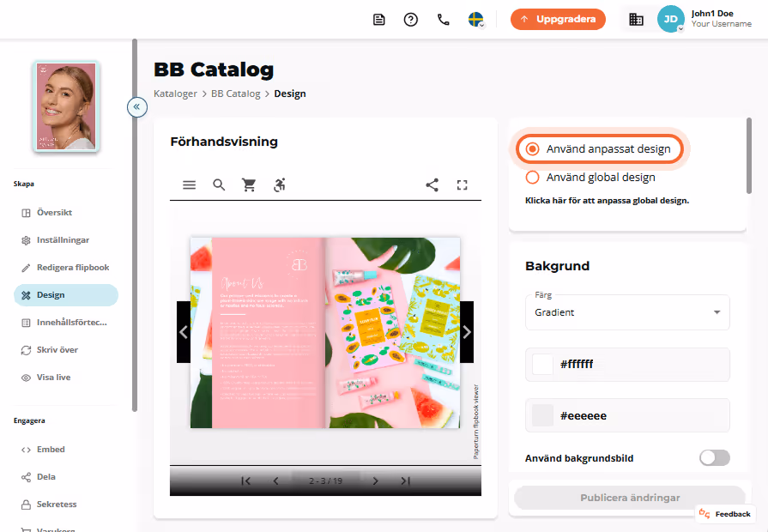The image size is (768, 532).
Task: Click the accessibility wheelchair icon
Action: (279, 184)
